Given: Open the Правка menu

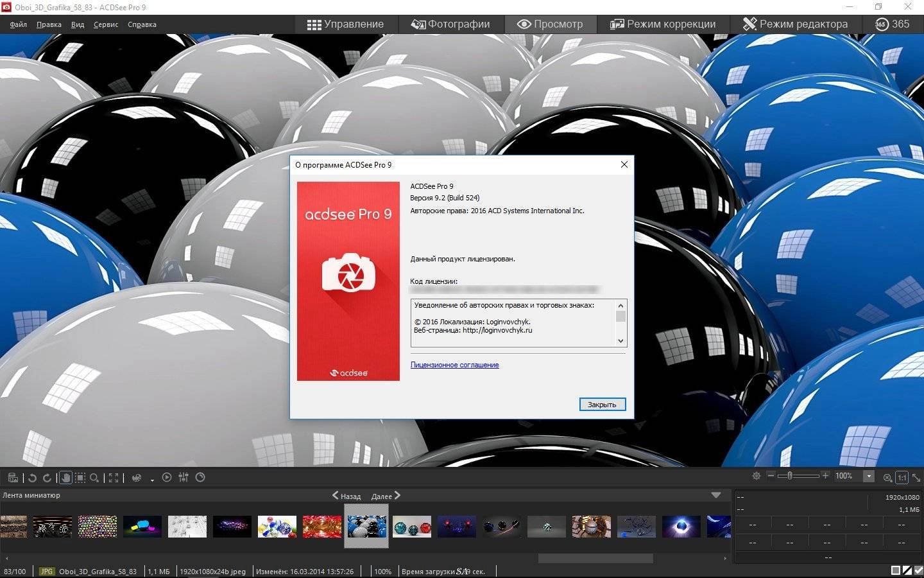Looking at the screenshot, I should pyautogui.click(x=49, y=24).
